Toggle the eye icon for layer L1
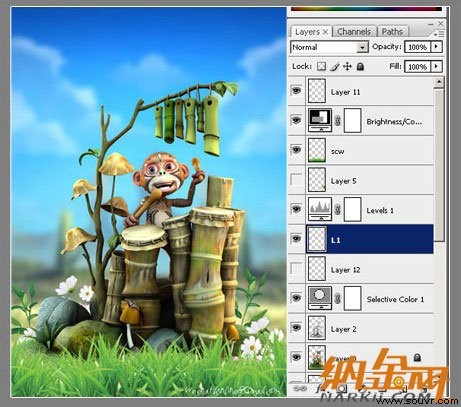 click(x=296, y=239)
